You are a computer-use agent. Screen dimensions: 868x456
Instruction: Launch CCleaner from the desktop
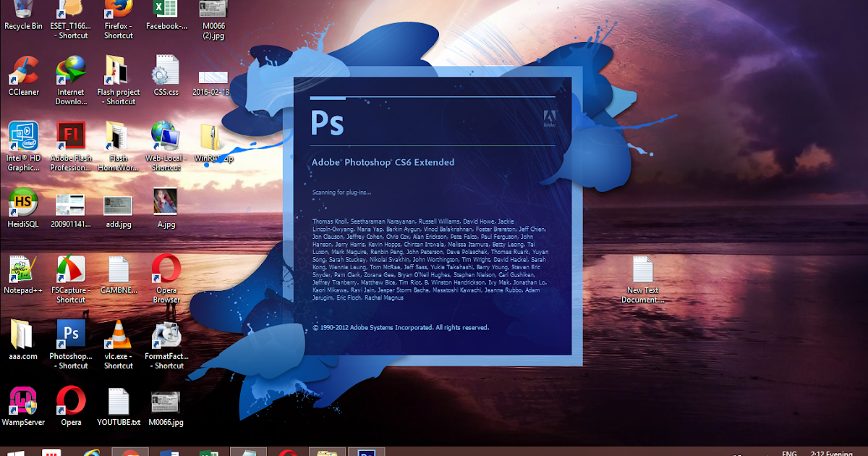click(x=23, y=71)
